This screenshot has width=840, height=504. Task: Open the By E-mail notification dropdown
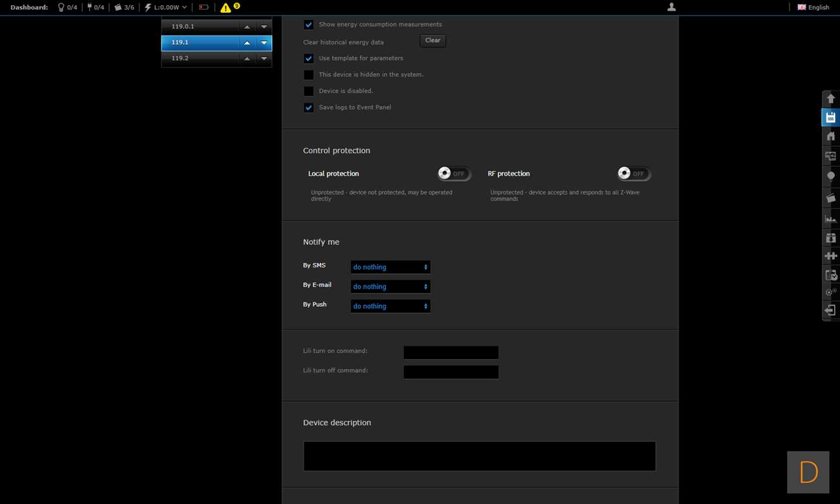(390, 286)
